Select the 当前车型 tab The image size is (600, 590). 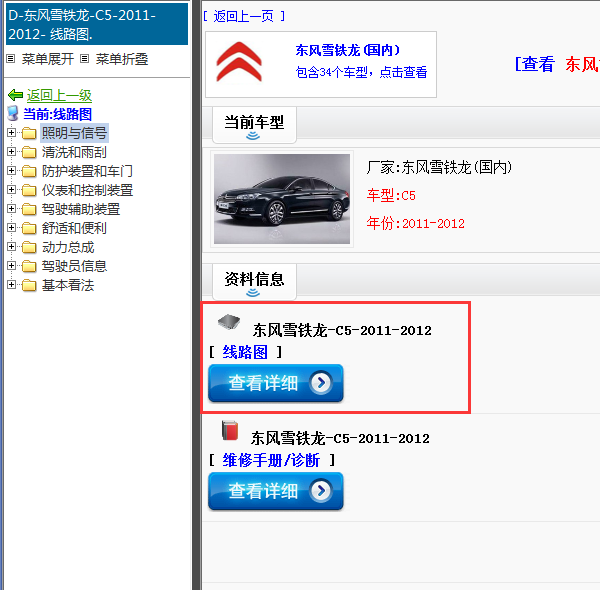click(254, 125)
